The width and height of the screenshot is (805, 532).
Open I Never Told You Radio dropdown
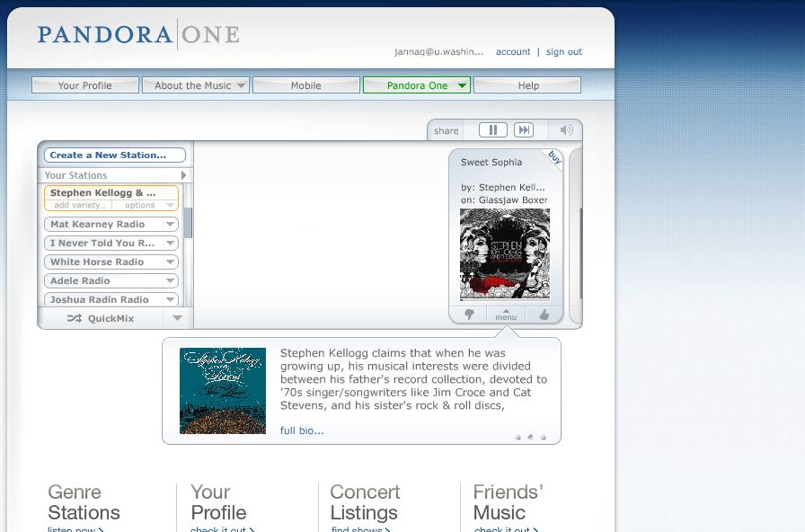tap(170, 243)
